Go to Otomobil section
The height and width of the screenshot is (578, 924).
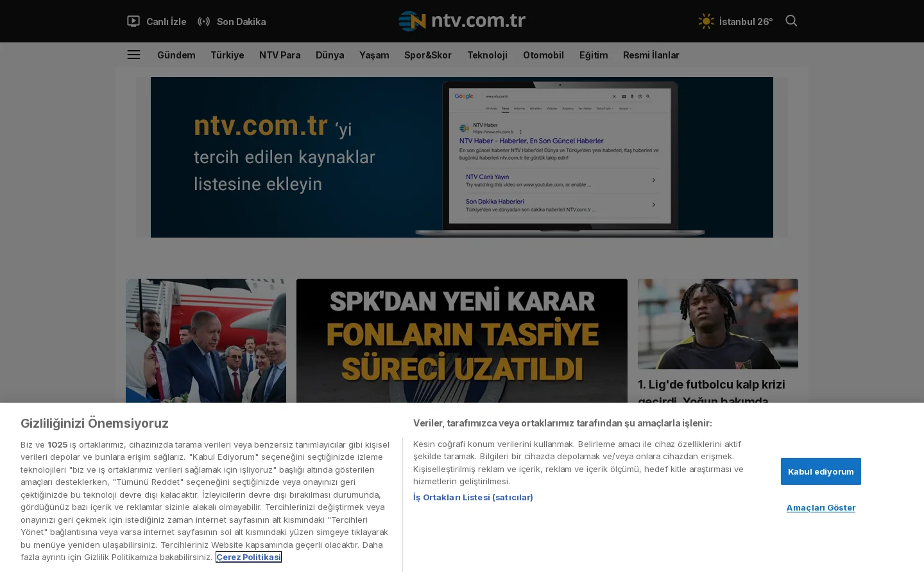tap(543, 55)
